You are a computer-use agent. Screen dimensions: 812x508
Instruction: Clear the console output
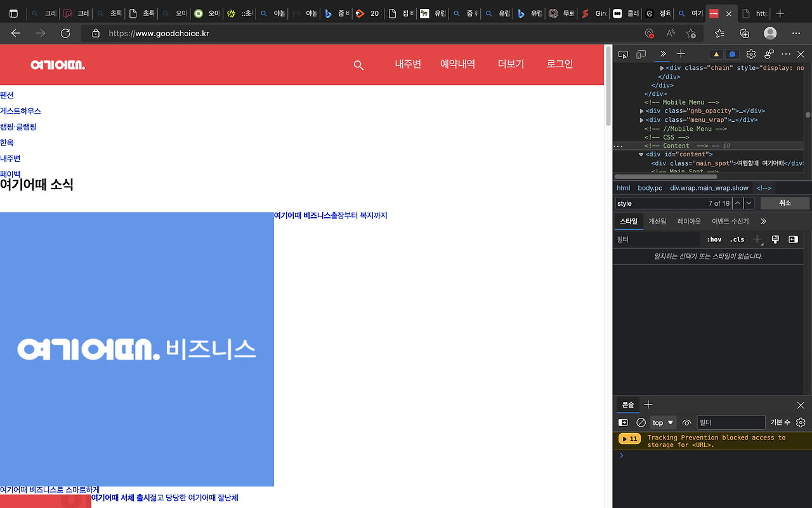click(x=641, y=422)
